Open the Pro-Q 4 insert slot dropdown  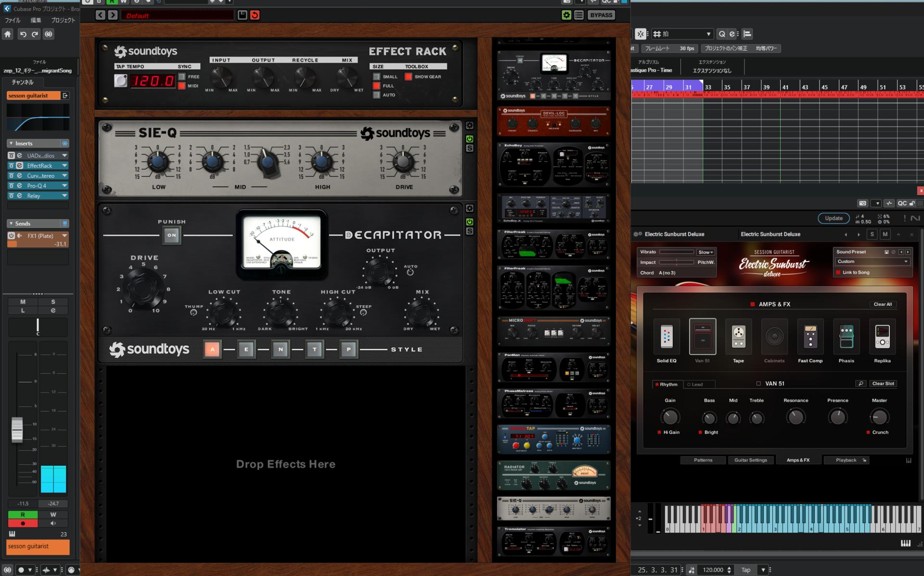[x=64, y=185]
